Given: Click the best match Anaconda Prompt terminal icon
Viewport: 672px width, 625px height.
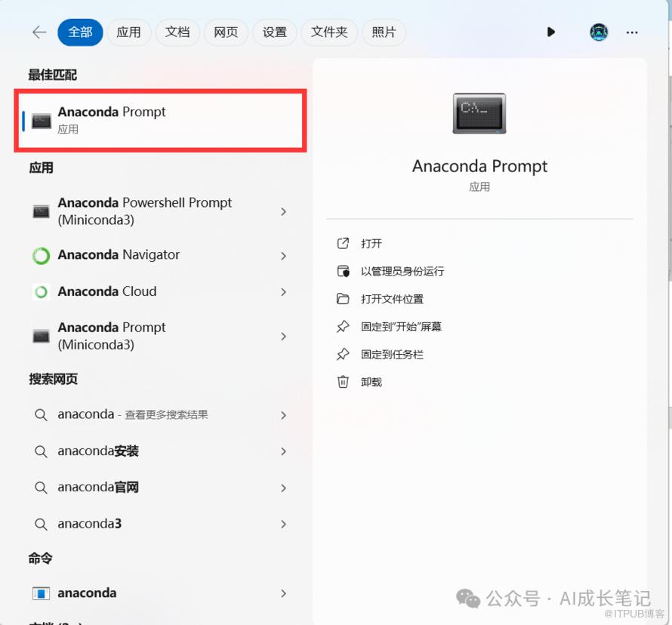Looking at the screenshot, I should 41,121.
